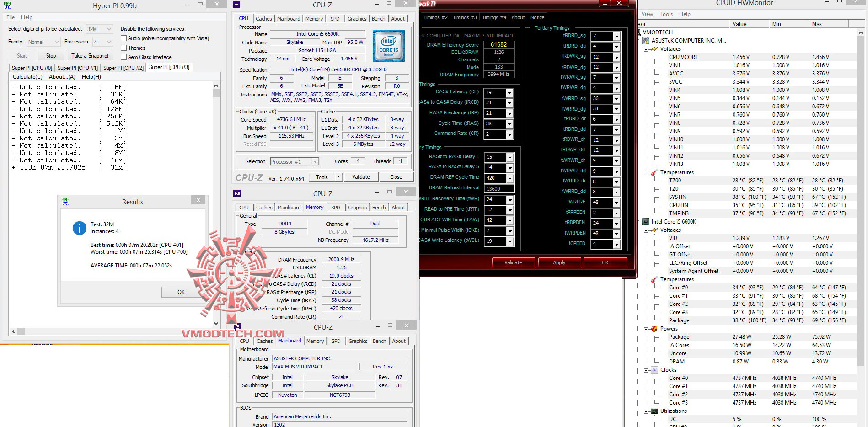Image resolution: width=868 pixels, height=427 pixels.
Task: Open the DRAM REF Cycle Time dropdown
Action: [x=509, y=178]
